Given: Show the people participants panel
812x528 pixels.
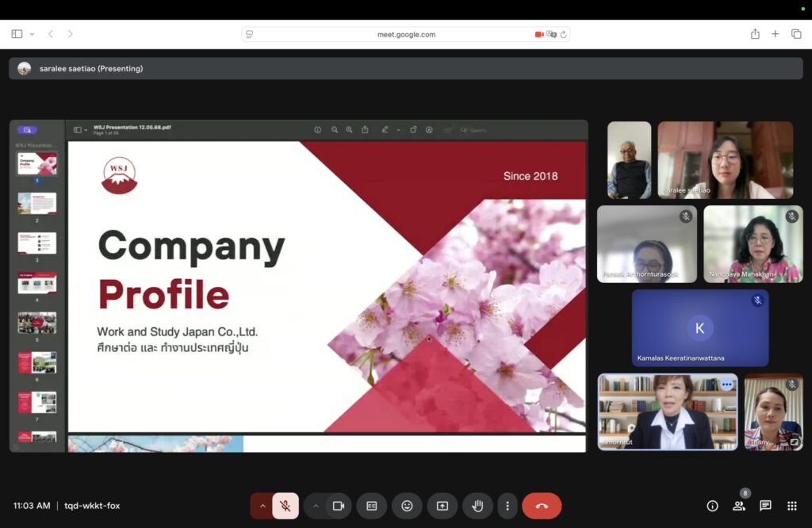Looking at the screenshot, I should (739, 506).
